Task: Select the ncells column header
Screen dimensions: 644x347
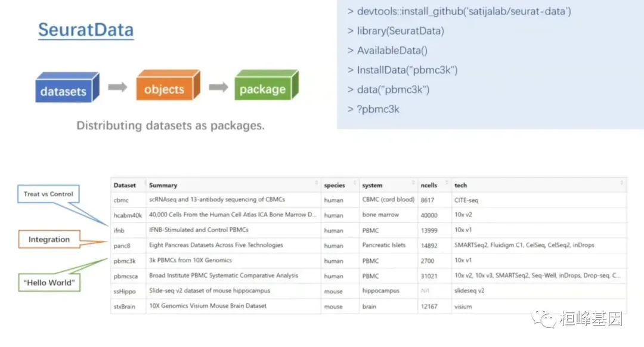Action: (x=429, y=185)
